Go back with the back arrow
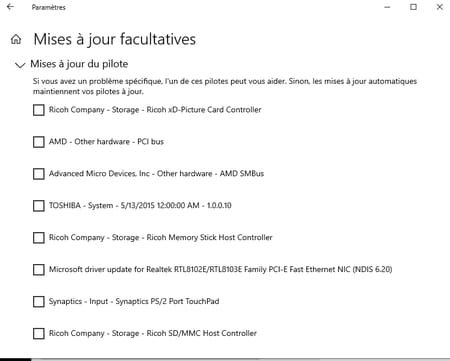Screen dimensions: 450x361 click(x=10, y=7)
